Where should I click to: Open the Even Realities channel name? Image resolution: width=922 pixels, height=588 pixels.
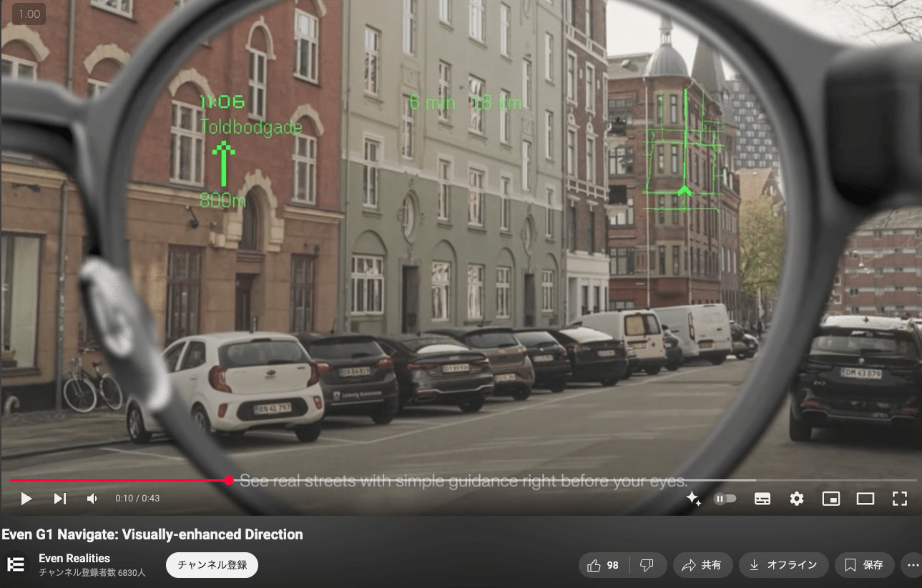click(x=74, y=558)
